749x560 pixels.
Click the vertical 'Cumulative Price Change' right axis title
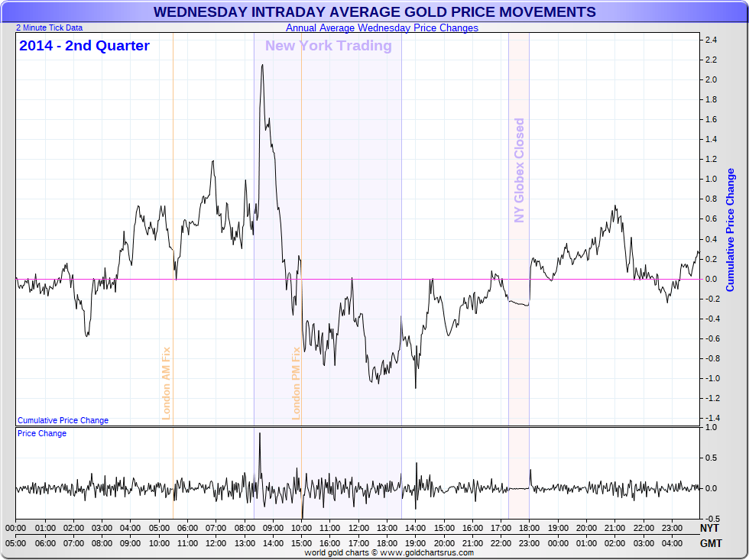[731, 230]
